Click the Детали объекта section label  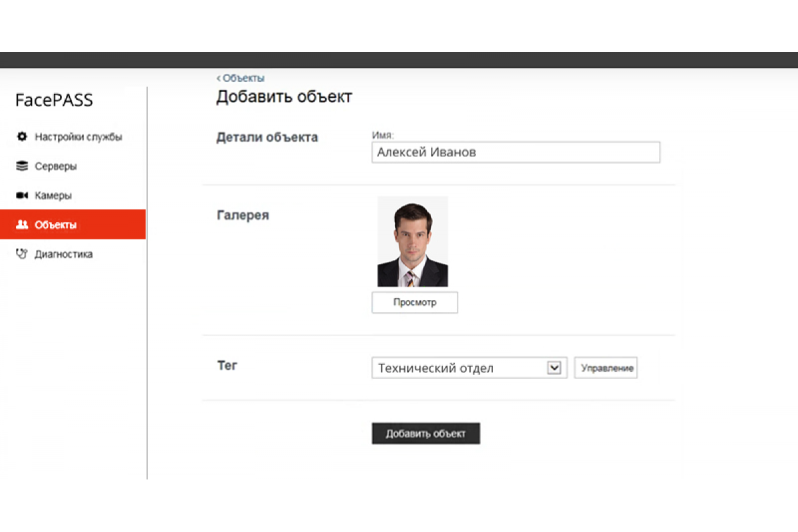pos(267,138)
